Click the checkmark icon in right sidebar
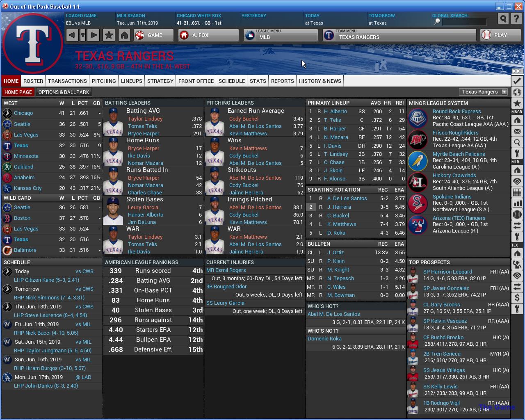Screen dimensions: 525x420 coord(517,81)
